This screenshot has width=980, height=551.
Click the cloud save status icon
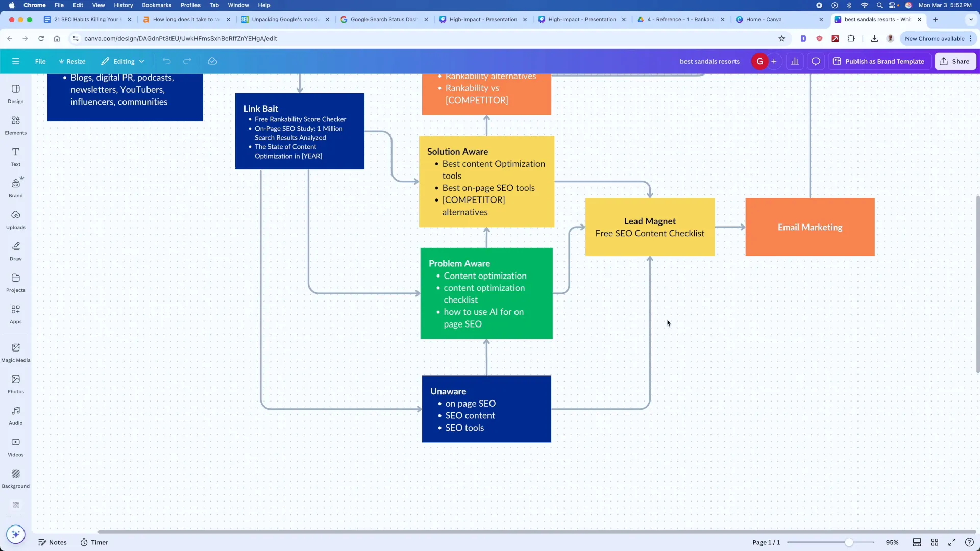212,61
